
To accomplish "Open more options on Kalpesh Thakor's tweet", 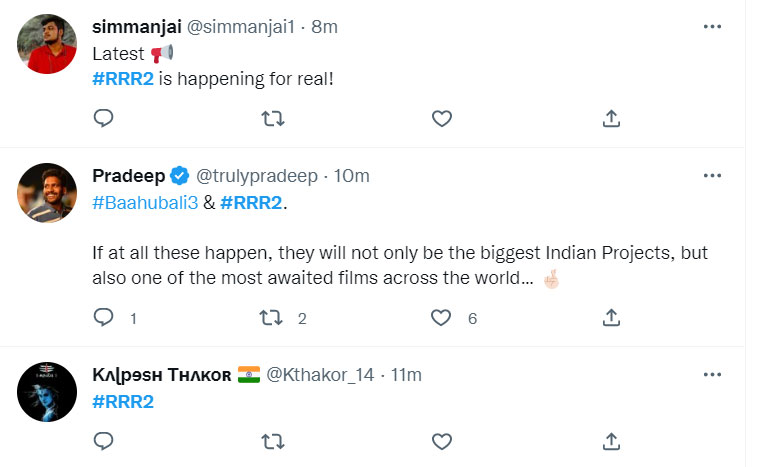I will (711, 374).
